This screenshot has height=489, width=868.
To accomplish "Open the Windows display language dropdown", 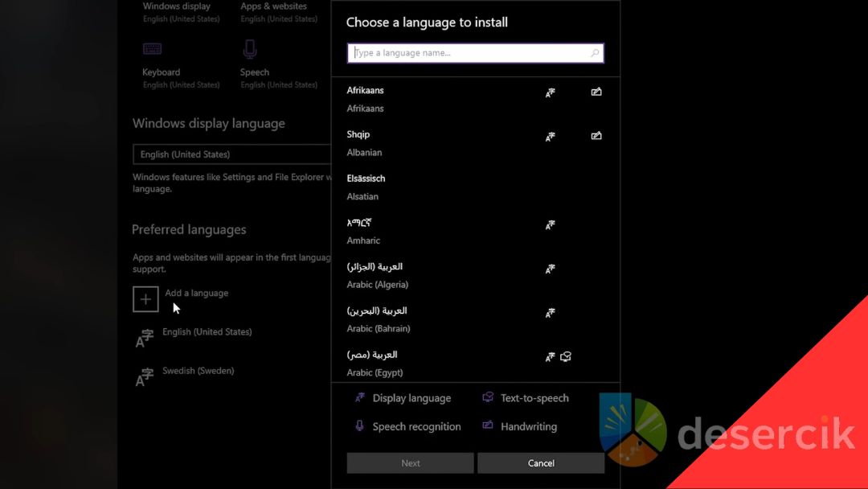I will (x=231, y=154).
